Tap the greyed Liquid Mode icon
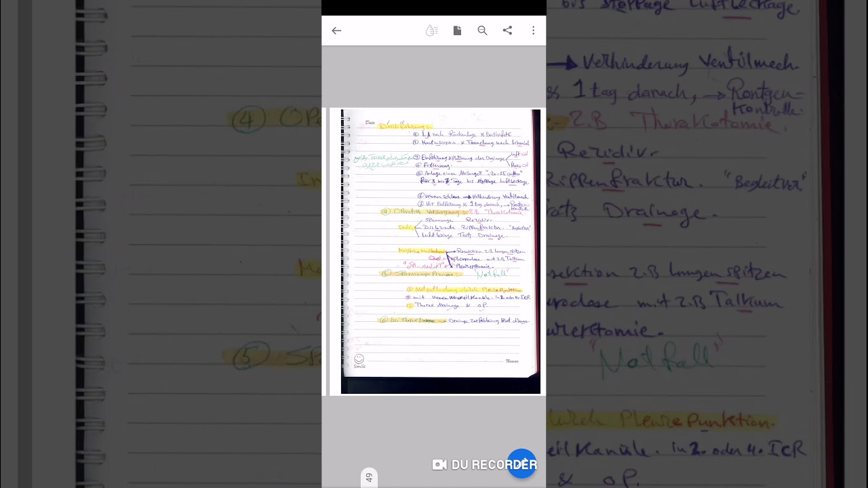The width and height of the screenshot is (868, 488). tap(432, 30)
